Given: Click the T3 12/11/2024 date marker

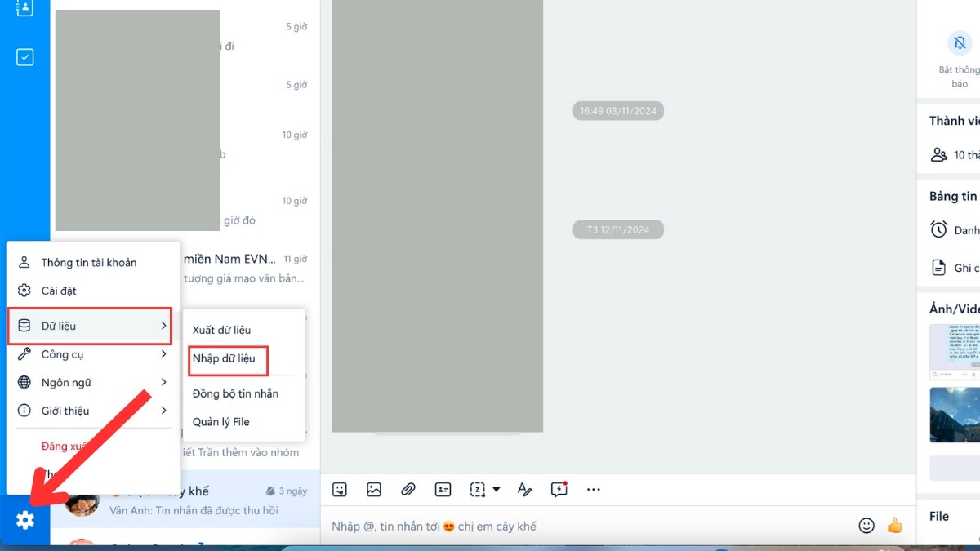Looking at the screenshot, I should click(618, 230).
